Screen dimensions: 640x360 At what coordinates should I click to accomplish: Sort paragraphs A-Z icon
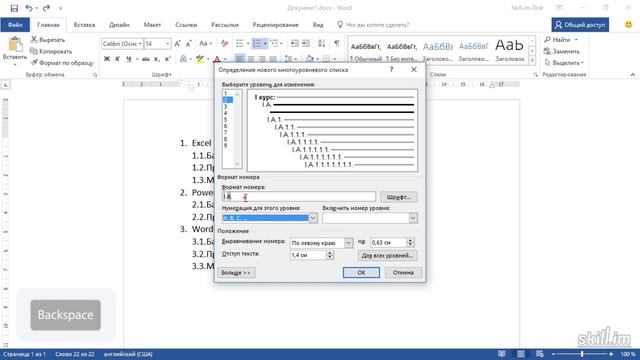[x=322, y=43]
